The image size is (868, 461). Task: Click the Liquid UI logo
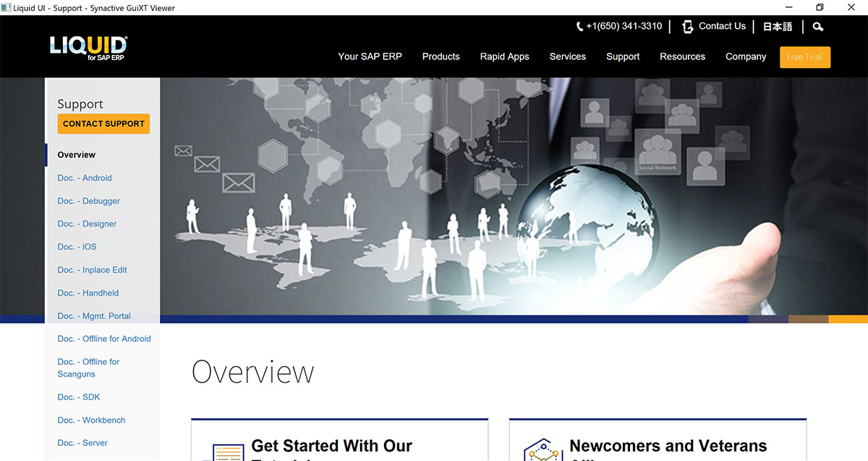point(88,48)
